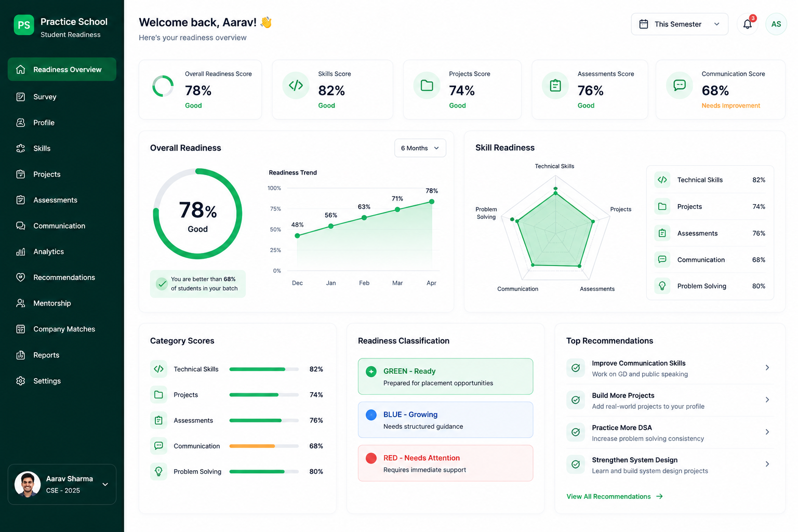Select the RED - Needs Attention classification
798x532 pixels.
pyautogui.click(x=445, y=463)
